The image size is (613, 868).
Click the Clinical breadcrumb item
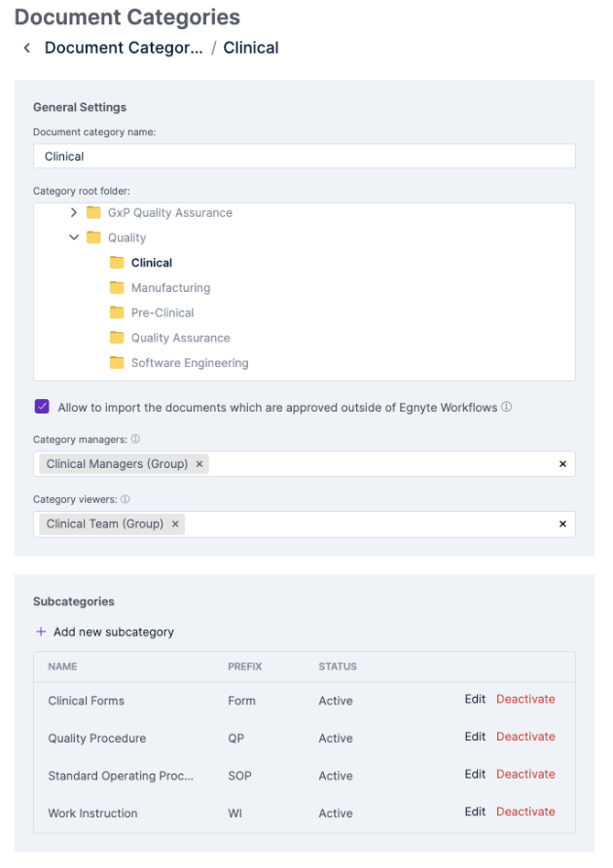tap(250, 47)
